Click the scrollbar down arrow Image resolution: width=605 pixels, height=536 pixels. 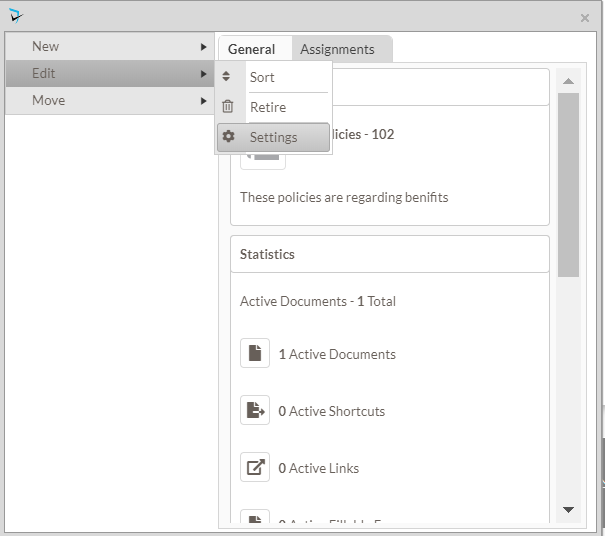568,510
